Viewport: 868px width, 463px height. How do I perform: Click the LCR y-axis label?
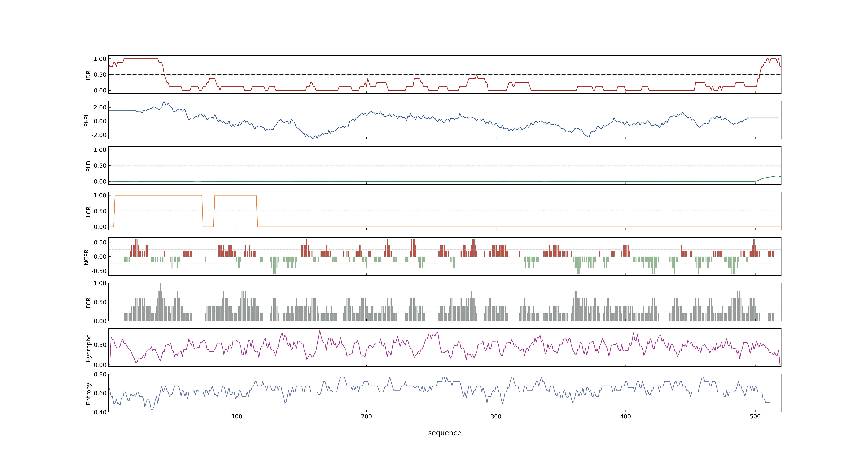point(88,211)
